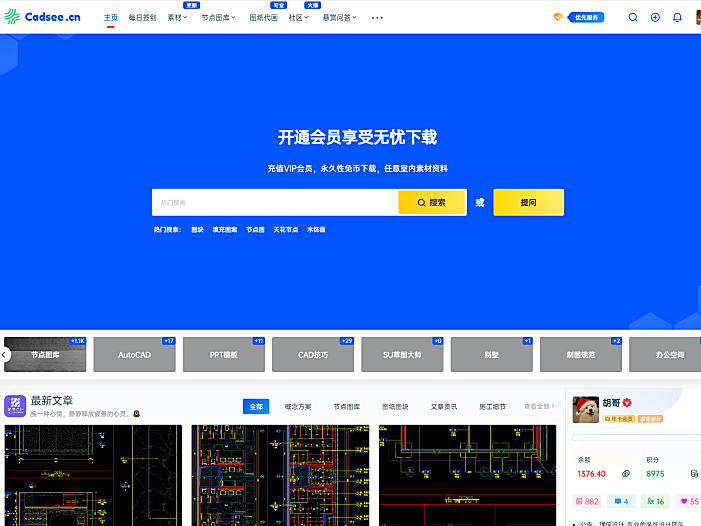Click hot search term 图块
Image resolution: width=701 pixels, height=526 pixels.
point(197,230)
